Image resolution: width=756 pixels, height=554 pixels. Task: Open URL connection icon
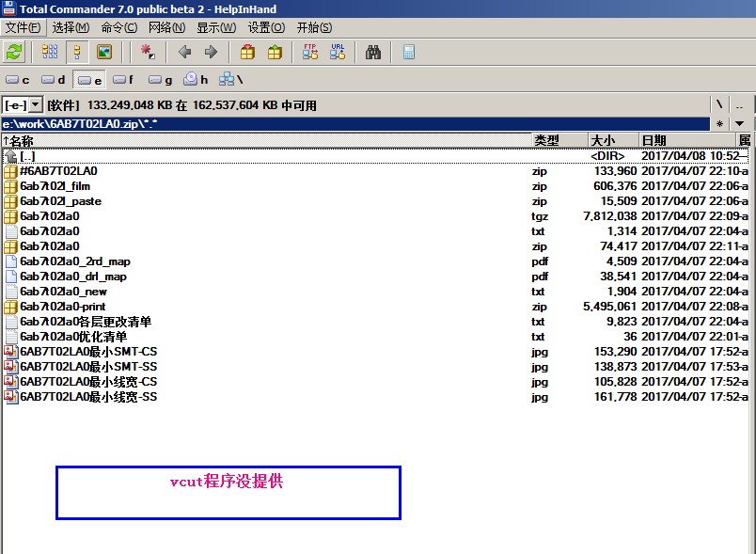coord(338,52)
